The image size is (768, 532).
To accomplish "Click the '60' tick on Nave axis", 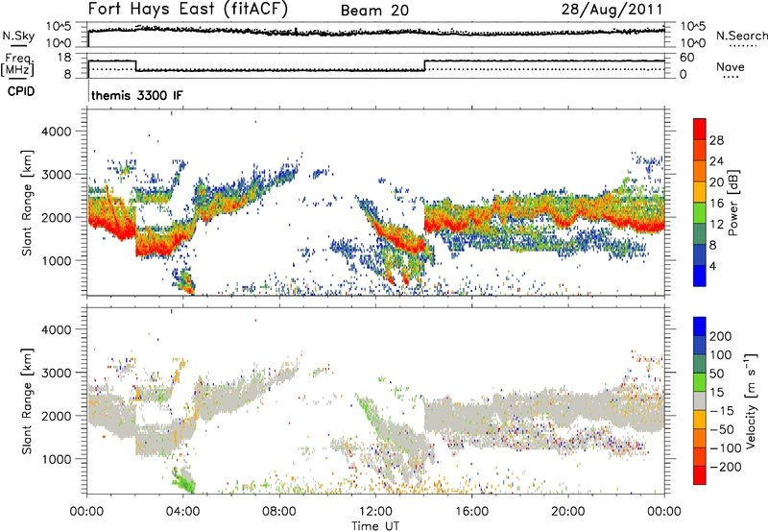I will [686, 58].
